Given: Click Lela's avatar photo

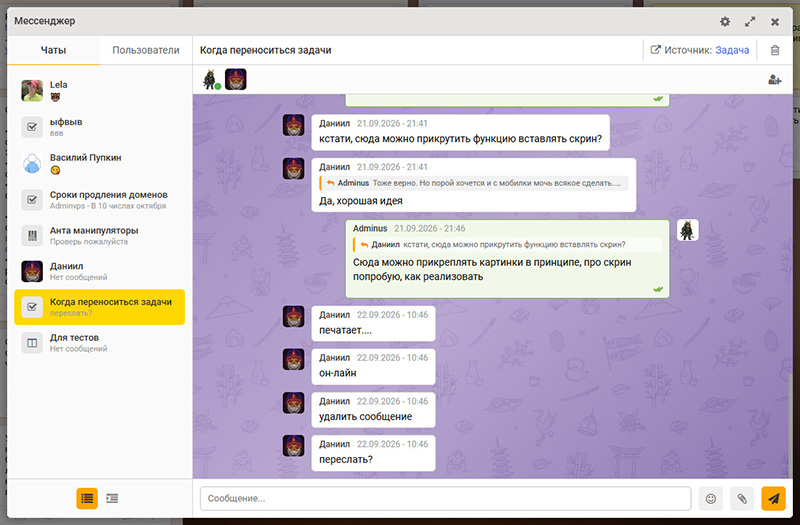Looking at the screenshot, I should tap(32, 90).
